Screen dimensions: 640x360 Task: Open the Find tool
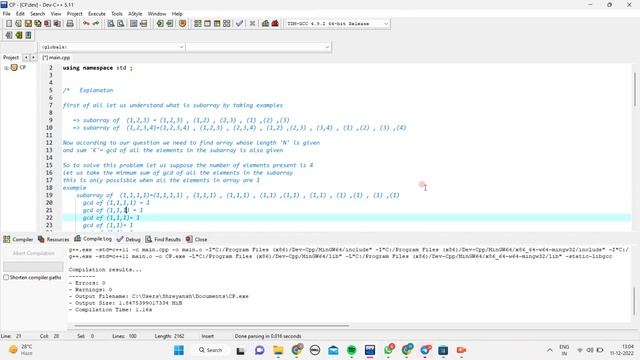[111, 24]
